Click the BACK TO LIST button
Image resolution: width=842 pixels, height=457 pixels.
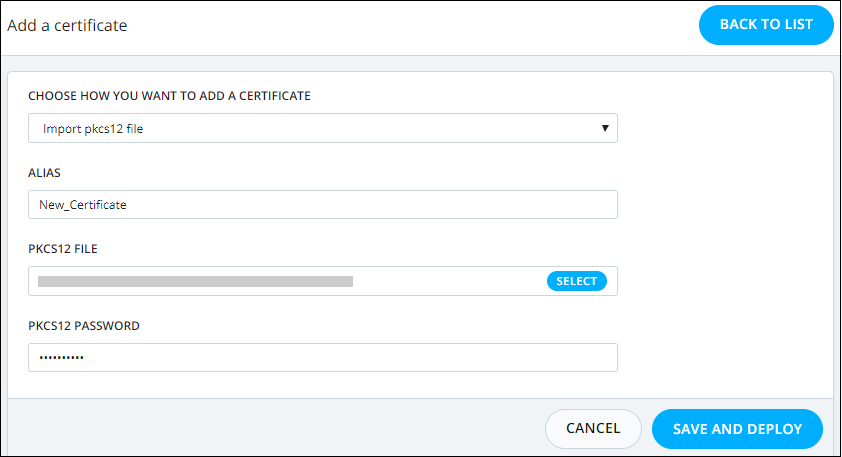click(x=766, y=25)
